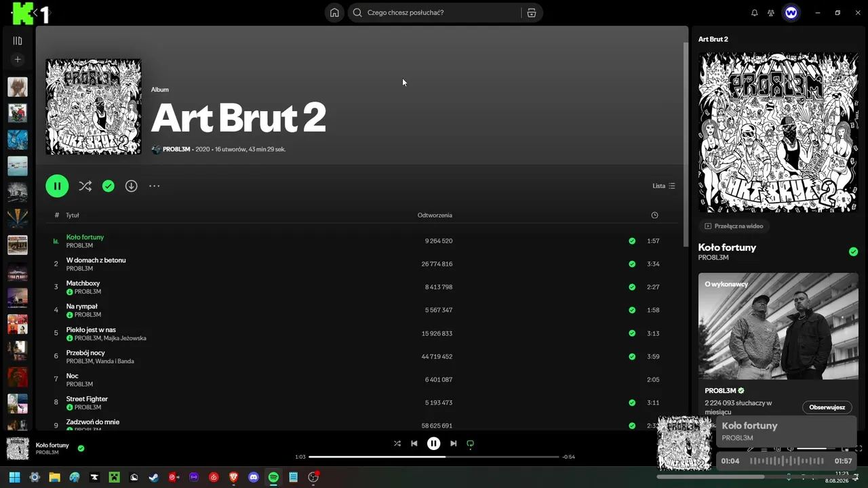The image size is (868, 488).
Task: Pause the Art Brut 2 album with the big green button
Action: pos(57,186)
